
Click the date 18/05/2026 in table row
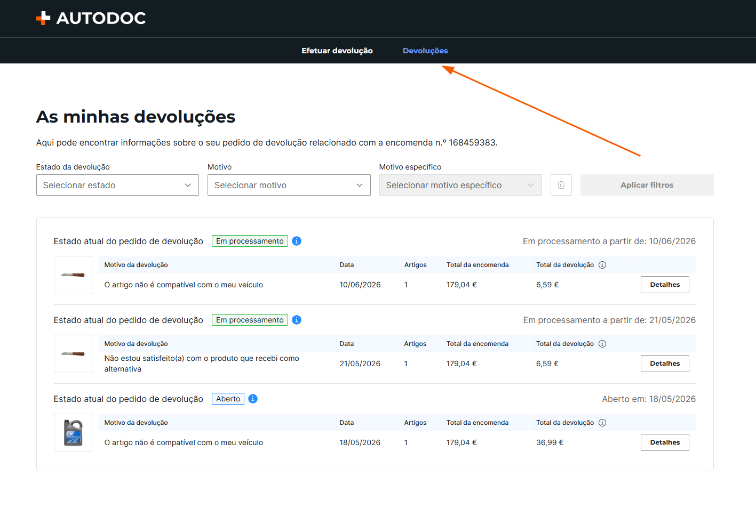tap(360, 442)
